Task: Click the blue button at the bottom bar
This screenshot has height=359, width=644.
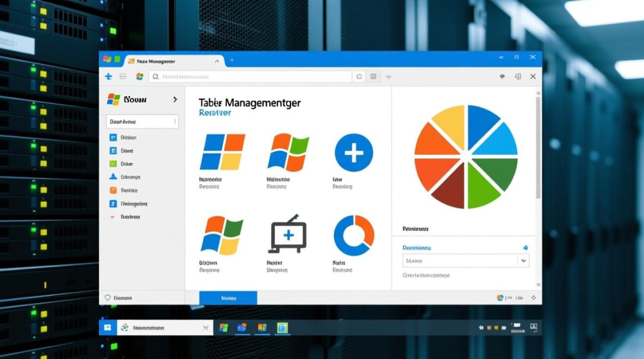Action: coord(228,298)
